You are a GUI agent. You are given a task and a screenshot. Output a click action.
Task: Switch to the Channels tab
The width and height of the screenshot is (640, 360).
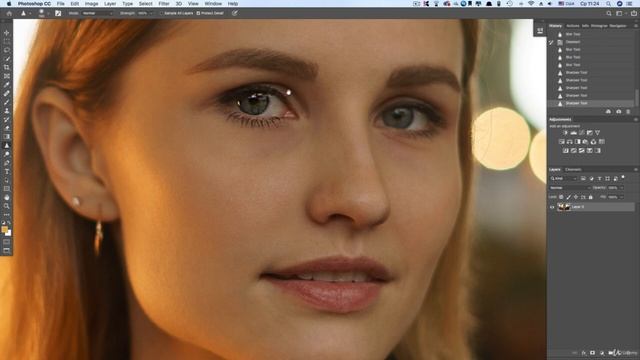point(573,169)
